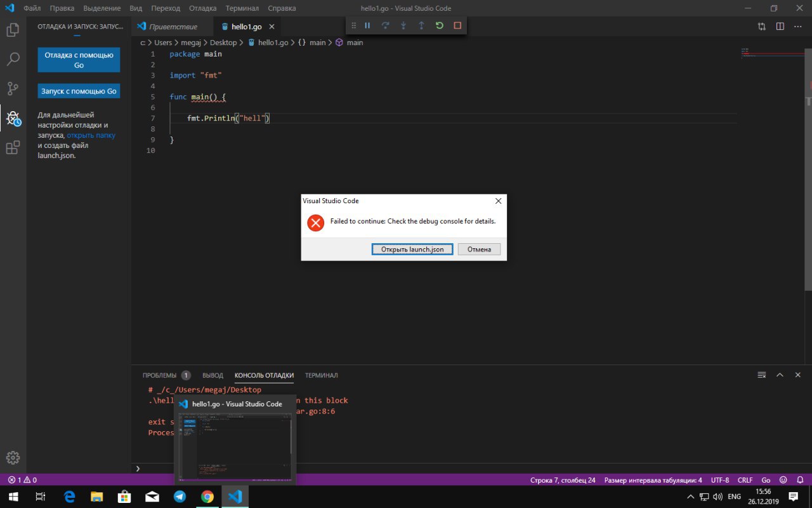The image size is (812, 508).
Task: Close the Visual Studio Code error dialog
Action: (x=498, y=201)
